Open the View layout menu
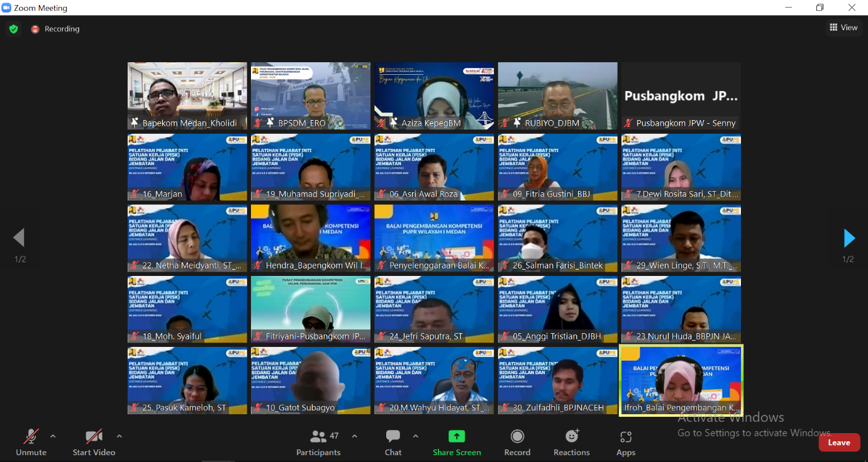This screenshot has height=462, width=868. (843, 27)
